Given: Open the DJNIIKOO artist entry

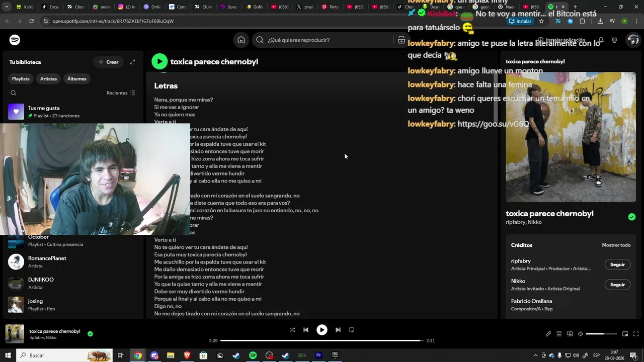Looking at the screenshot, I should coord(72,283).
